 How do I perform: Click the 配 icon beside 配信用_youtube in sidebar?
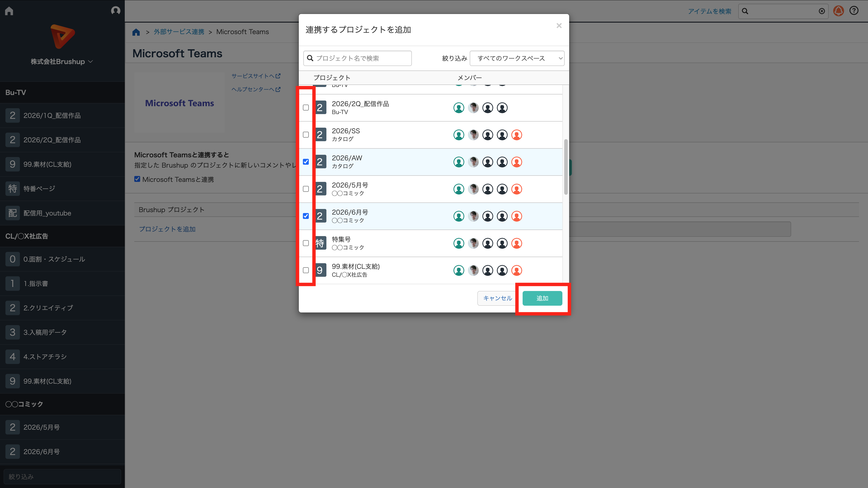click(x=12, y=213)
